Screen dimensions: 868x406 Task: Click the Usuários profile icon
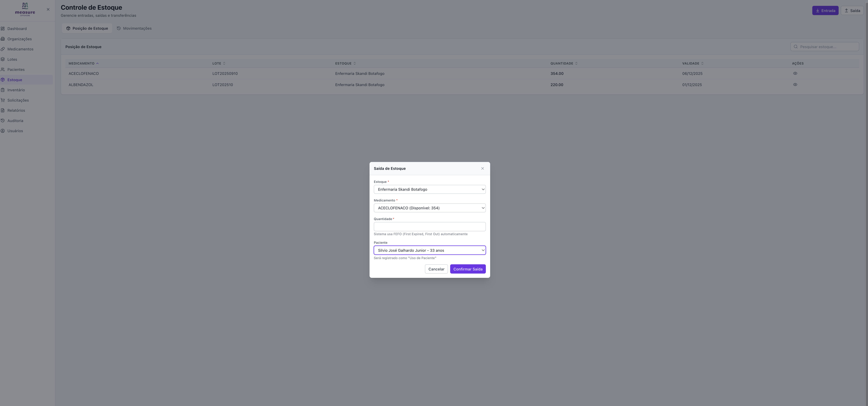[3, 131]
